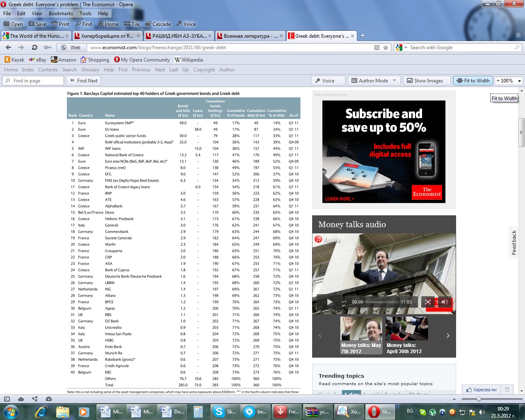Click the Feedback side tab
Viewport: 525px width, 420px height.
(x=514, y=242)
